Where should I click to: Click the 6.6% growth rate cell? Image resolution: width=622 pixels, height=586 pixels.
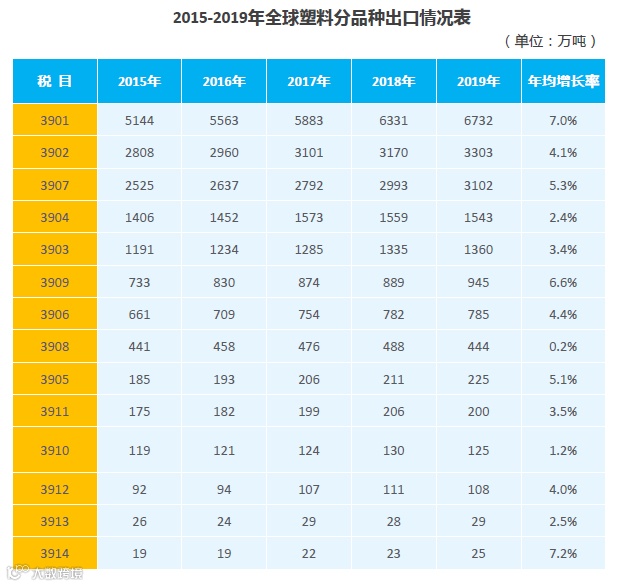(563, 282)
